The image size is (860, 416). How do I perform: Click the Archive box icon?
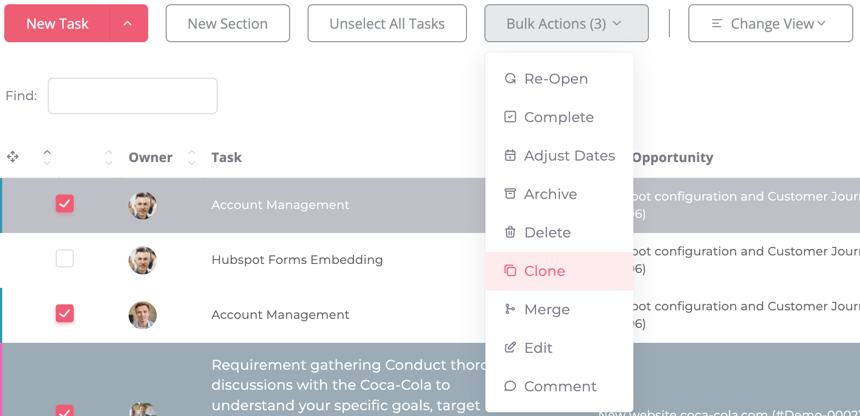point(510,194)
